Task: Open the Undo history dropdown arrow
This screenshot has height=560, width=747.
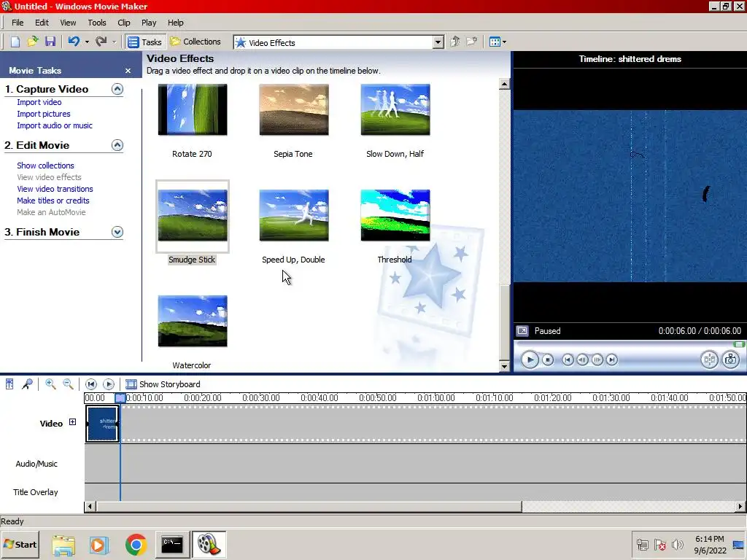Action: tap(87, 42)
